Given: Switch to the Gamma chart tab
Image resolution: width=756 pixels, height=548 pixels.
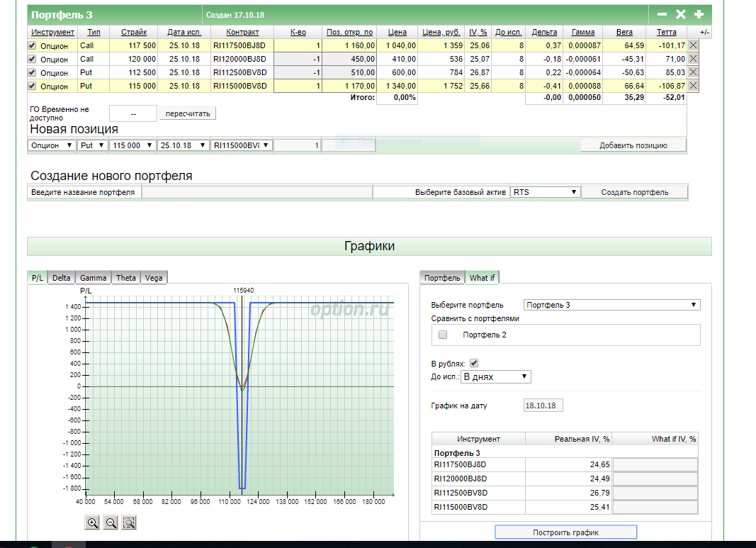Looking at the screenshot, I should coord(94,278).
